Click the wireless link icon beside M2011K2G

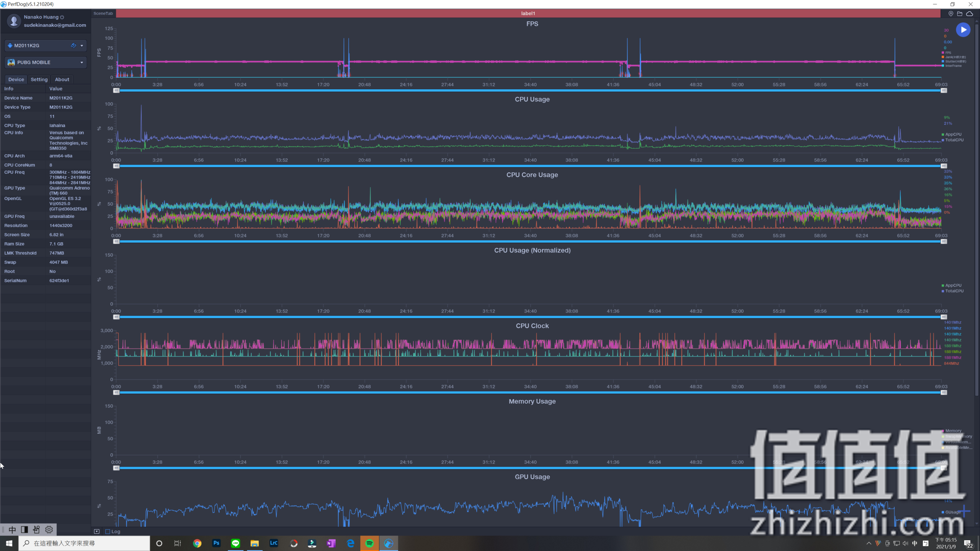pyautogui.click(x=73, y=45)
